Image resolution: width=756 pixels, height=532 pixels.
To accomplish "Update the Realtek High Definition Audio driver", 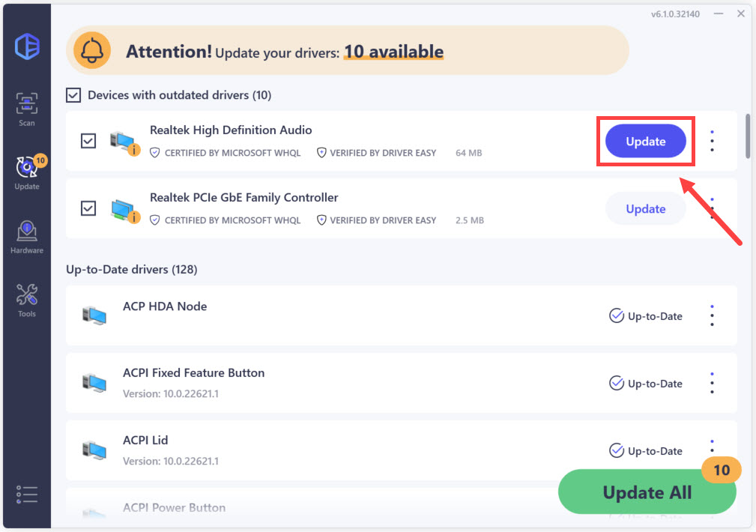I will [x=645, y=141].
